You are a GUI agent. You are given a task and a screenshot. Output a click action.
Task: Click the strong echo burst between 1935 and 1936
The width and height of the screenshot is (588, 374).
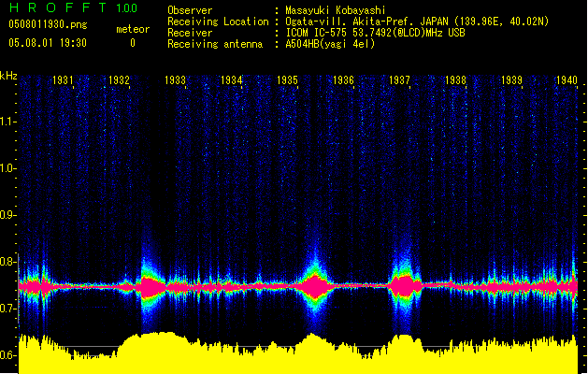click(314, 287)
